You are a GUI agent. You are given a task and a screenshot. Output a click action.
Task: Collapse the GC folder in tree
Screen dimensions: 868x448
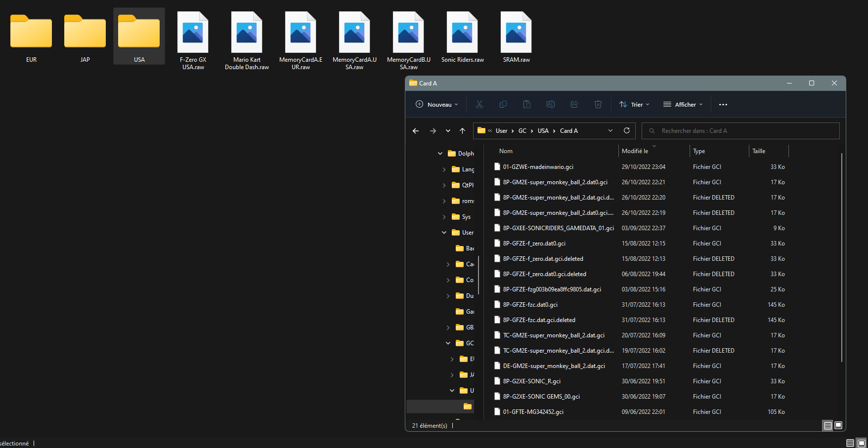tap(448, 343)
